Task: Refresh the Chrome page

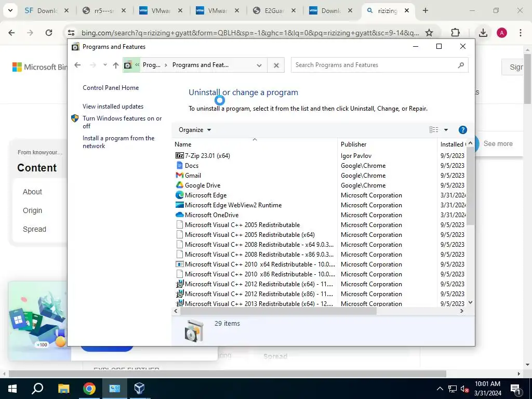Action: (49, 33)
